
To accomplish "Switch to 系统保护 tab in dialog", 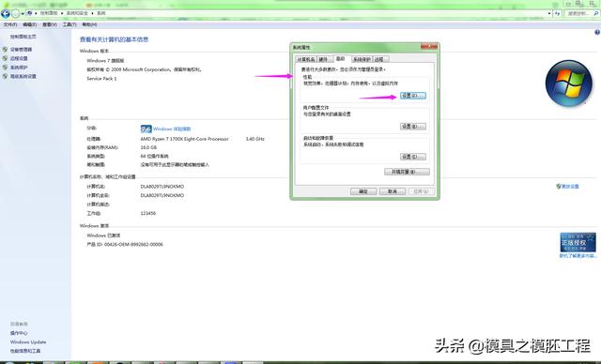I will (x=362, y=59).
